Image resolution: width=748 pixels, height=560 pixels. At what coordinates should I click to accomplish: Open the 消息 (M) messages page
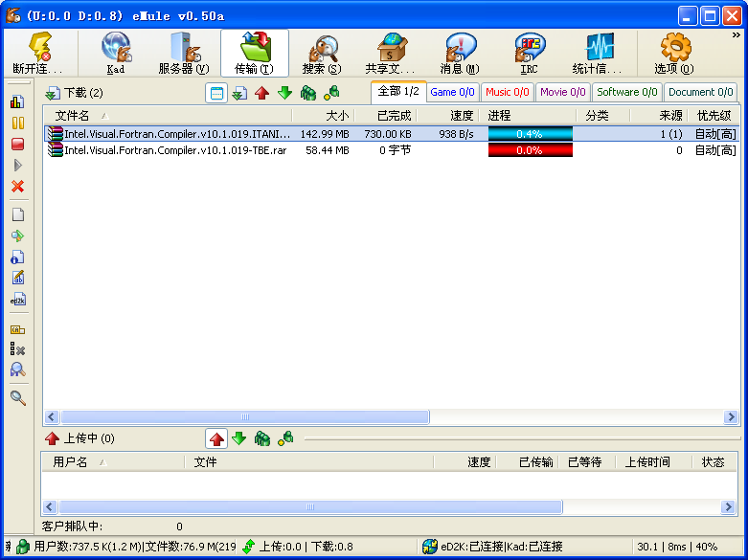point(460,53)
